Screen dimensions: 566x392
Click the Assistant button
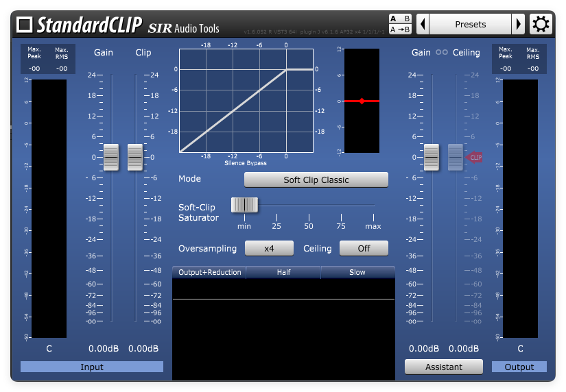(444, 367)
